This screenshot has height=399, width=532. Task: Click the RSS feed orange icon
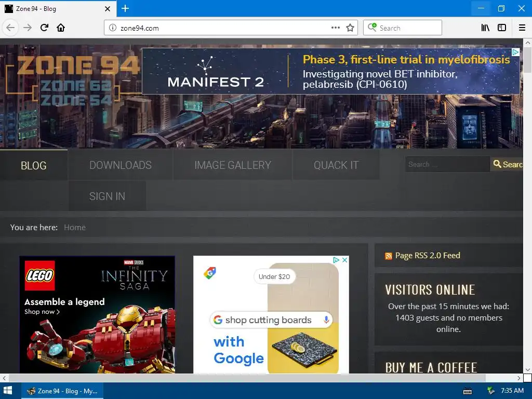389,256
